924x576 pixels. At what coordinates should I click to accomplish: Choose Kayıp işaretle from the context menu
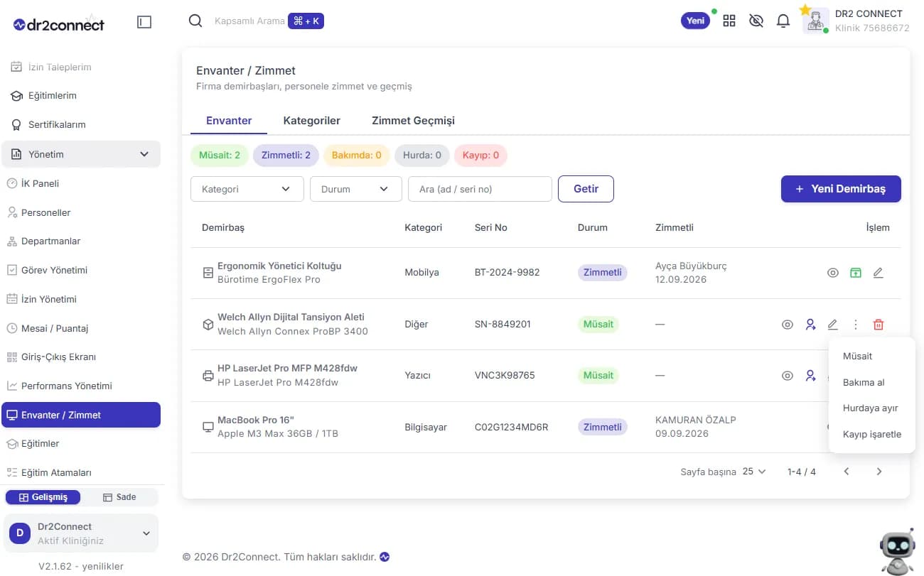[x=872, y=434]
